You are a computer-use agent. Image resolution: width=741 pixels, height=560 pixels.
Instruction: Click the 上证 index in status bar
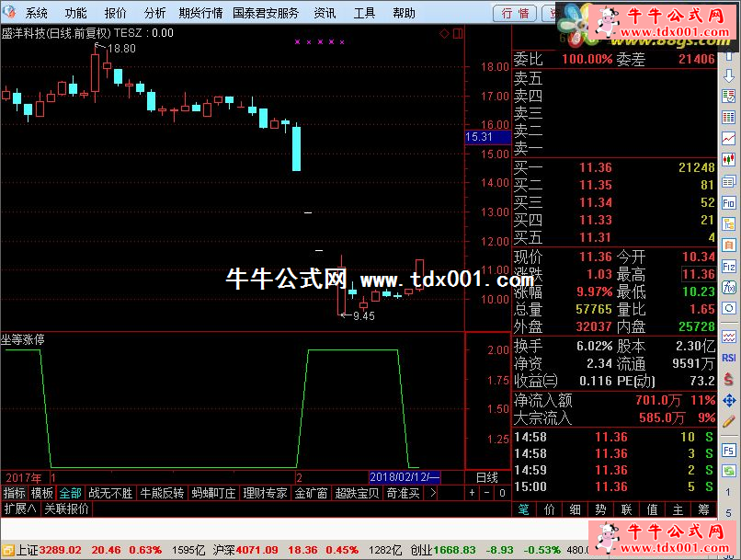pos(27,550)
